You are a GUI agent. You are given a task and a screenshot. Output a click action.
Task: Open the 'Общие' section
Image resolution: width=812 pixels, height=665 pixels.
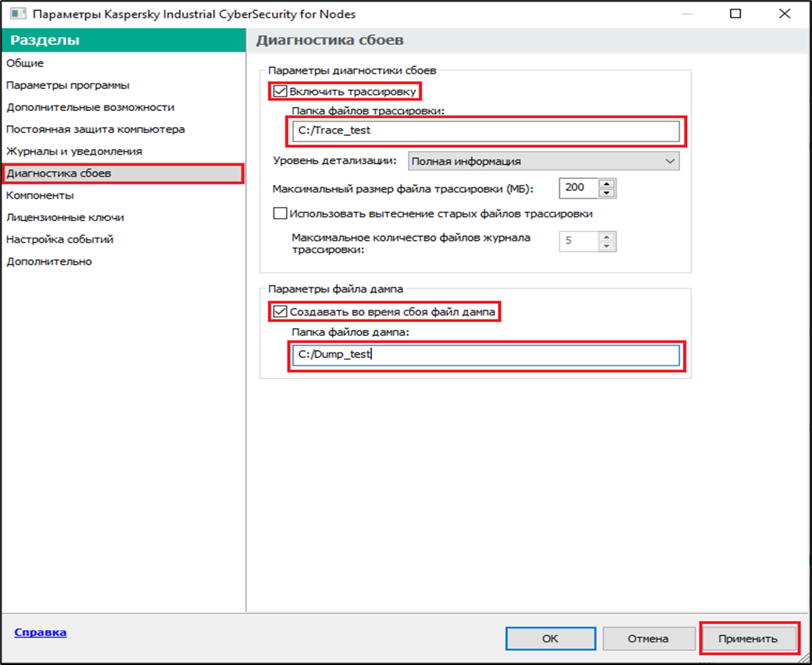pos(25,63)
